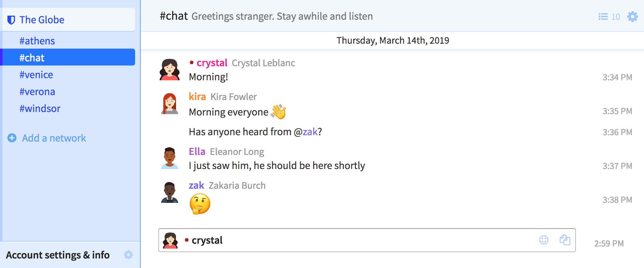The width and height of the screenshot is (644, 268).
Task: Click The Globe network shield icon
Action: pyautogui.click(x=11, y=20)
